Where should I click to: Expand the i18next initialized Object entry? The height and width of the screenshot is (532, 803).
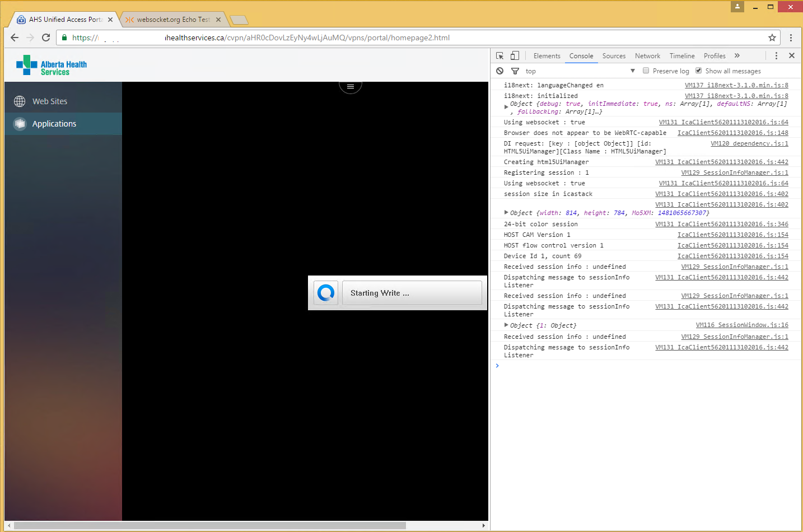point(506,106)
